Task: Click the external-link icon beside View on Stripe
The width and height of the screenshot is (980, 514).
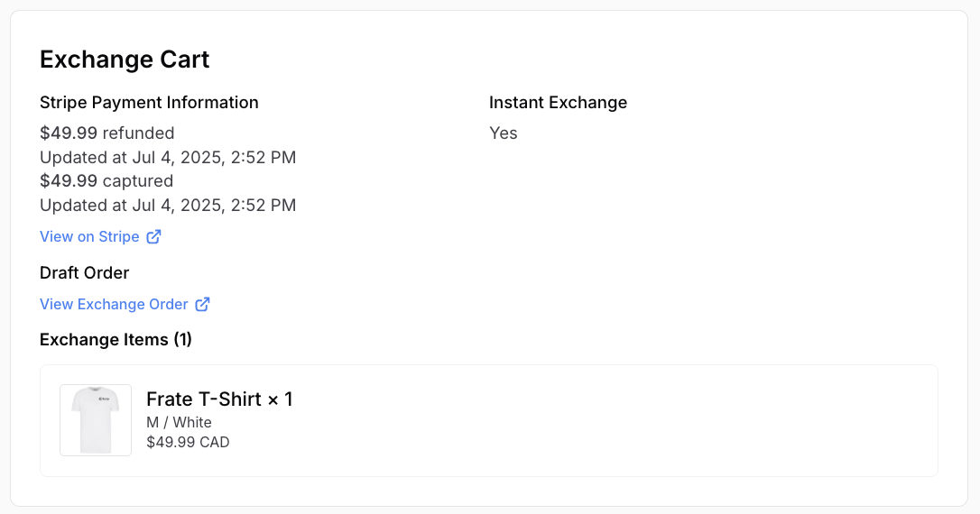Action: (154, 236)
